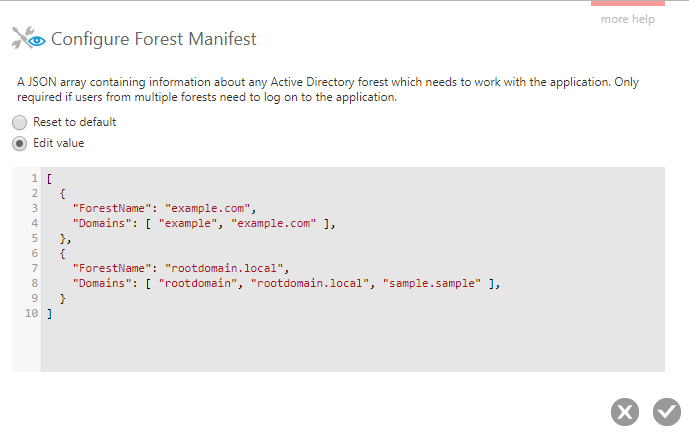This screenshot has width=689, height=438.
Task: Select the Reset to default option
Action: (x=19, y=122)
